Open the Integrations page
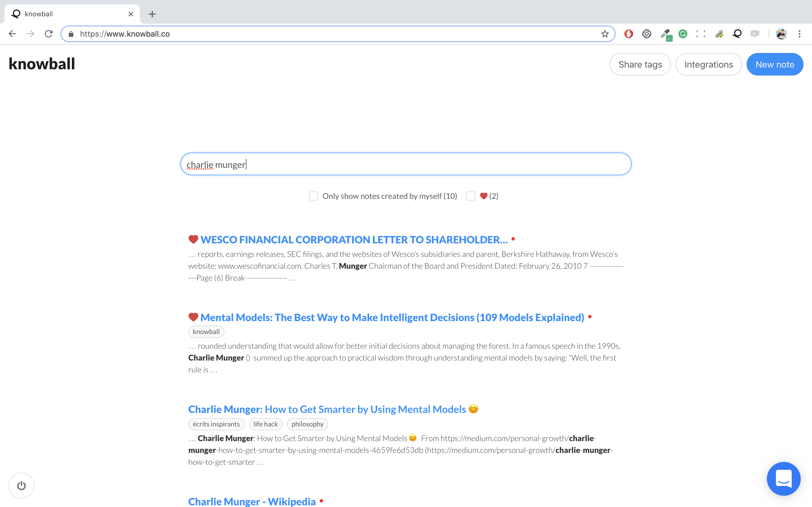The height and width of the screenshot is (507, 812). pyautogui.click(x=708, y=65)
